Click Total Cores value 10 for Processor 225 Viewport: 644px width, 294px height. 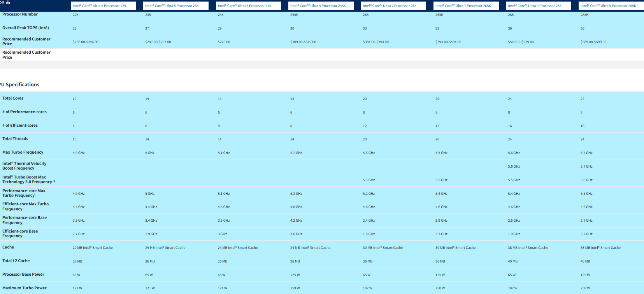(75, 99)
